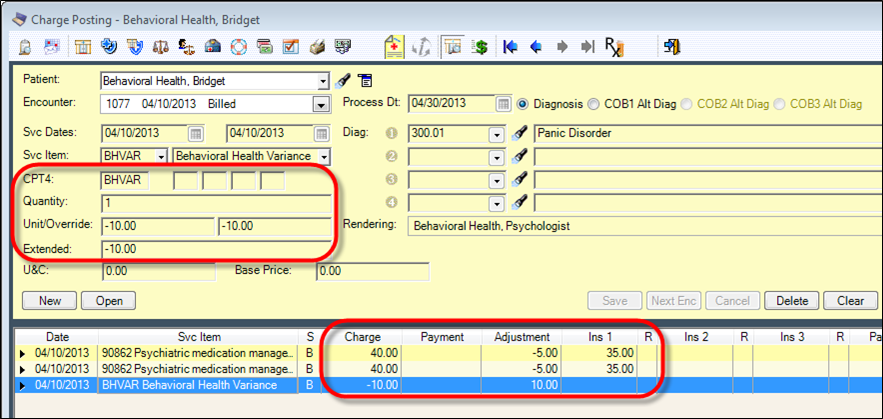The image size is (883, 419).
Task: Open the BHVAR Svc Item code dropdown
Action: pos(162,156)
